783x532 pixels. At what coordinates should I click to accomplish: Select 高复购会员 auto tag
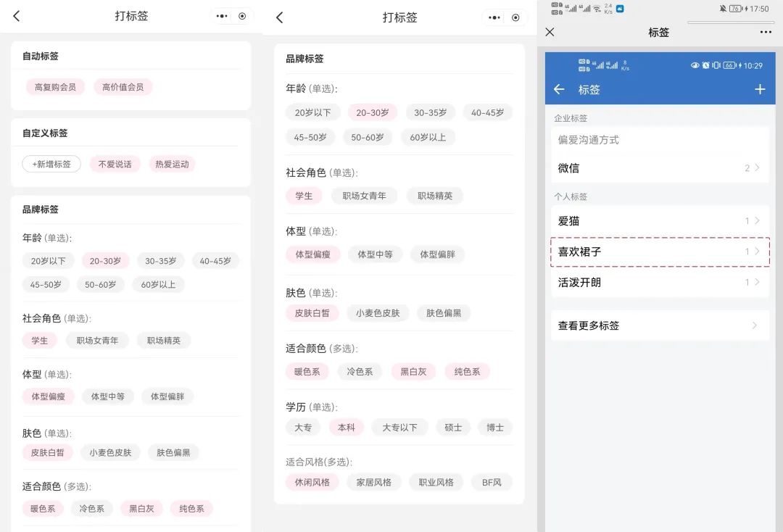pyautogui.click(x=55, y=87)
